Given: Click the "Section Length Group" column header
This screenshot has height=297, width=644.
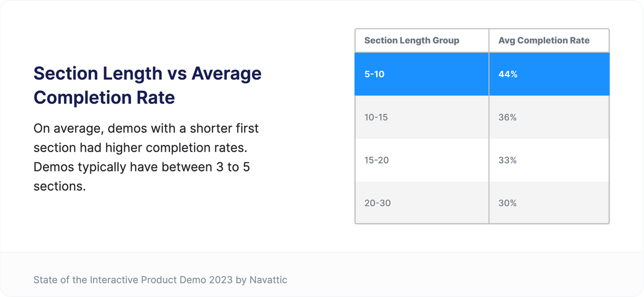Looking at the screenshot, I should click(412, 41).
